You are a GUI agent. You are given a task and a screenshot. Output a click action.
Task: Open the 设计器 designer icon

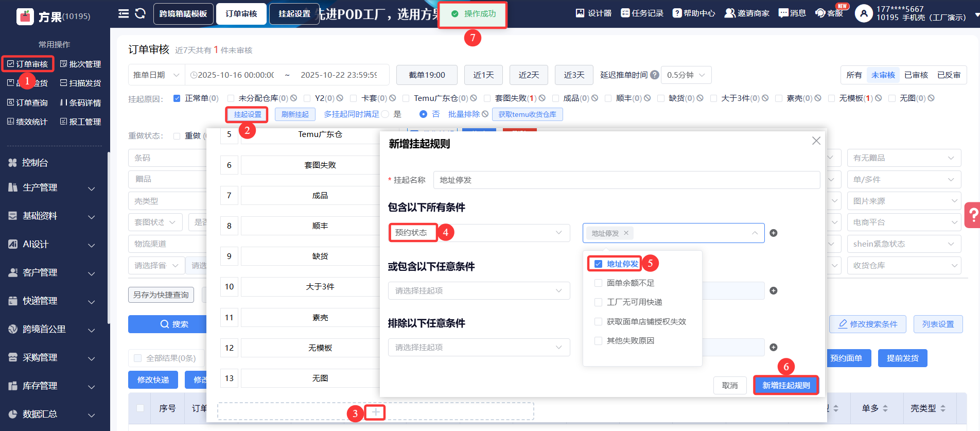point(593,13)
